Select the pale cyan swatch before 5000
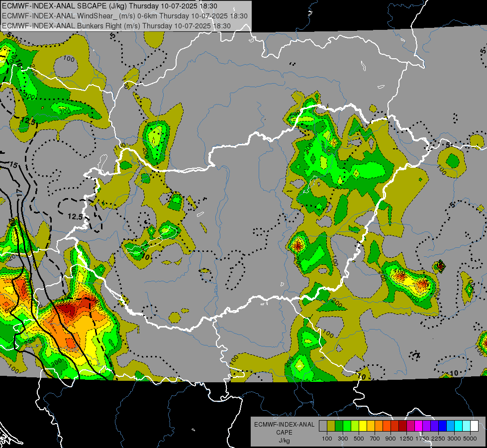Viewport: 487px width, 448px height. pos(467,426)
